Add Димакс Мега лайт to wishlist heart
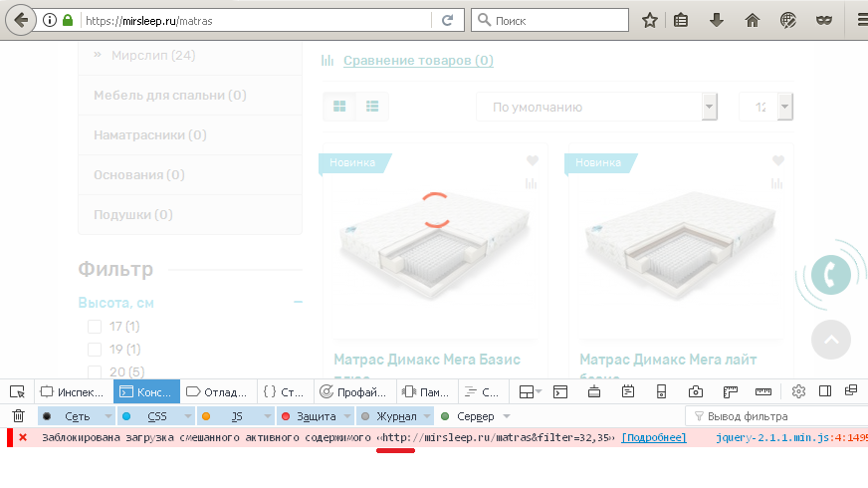The height and width of the screenshot is (488, 868). tap(777, 160)
